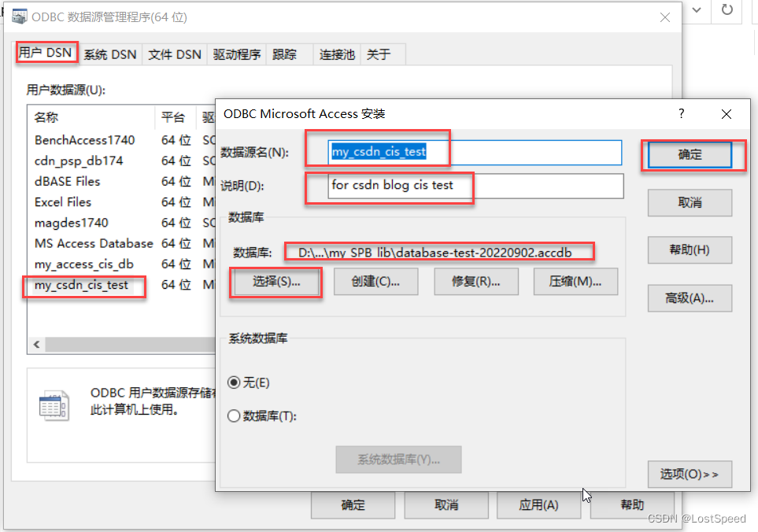Click 应用(A) button in main window
The height and width of the screenshot is (532, 758).
tap(538, 505)
